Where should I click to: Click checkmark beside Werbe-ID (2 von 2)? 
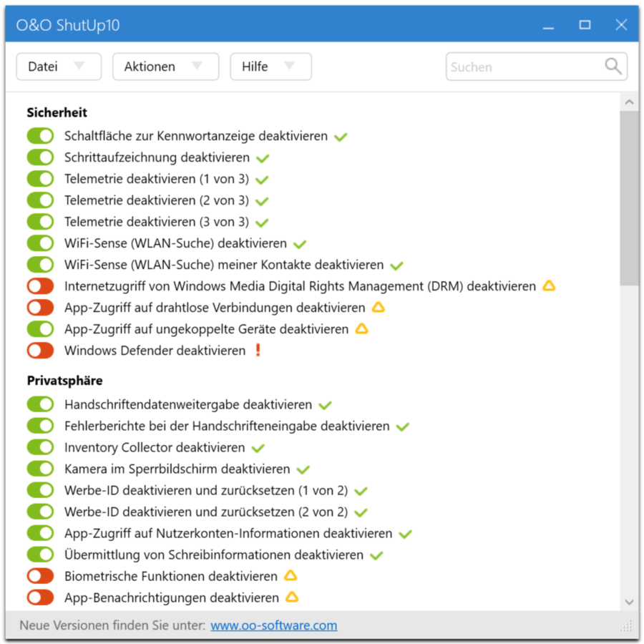pyautogui.click(x=361, y=512)
